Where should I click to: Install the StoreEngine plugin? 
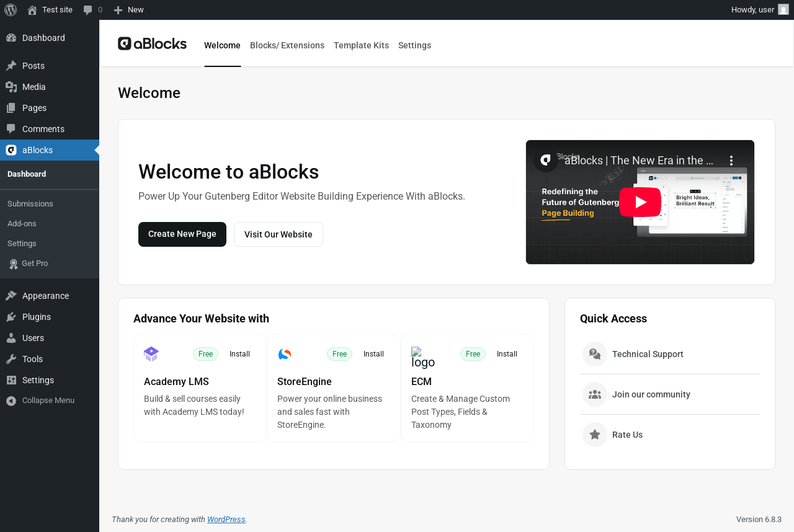(373, 354)
